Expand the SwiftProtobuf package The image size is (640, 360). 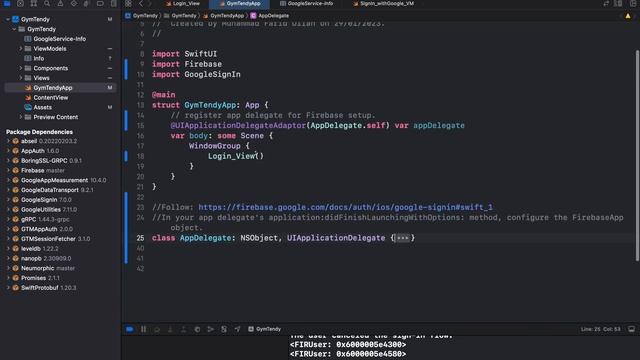tap(8, 288)
